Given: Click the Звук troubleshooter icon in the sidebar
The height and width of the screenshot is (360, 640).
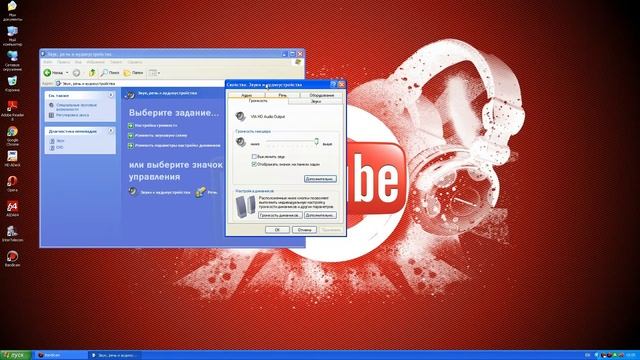Looking at the screenshot, I should point(52,141).
